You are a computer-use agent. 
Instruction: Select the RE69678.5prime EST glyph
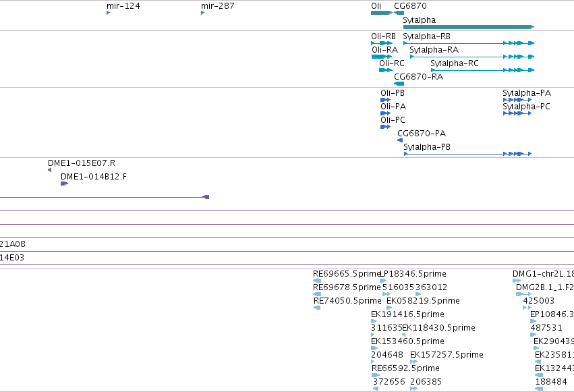tap(317, 294)
